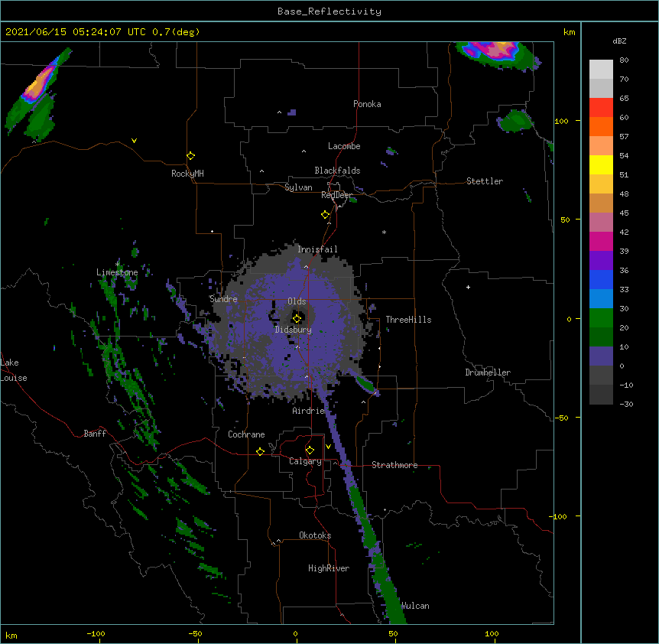Click the yellow radar site marker near Didsbury
This screenshot has width=659, height=644.
297,318
